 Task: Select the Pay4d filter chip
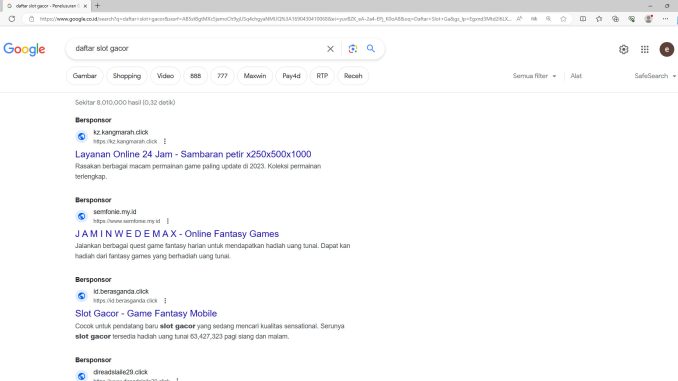pyautogui.click(x=291, y=76)
